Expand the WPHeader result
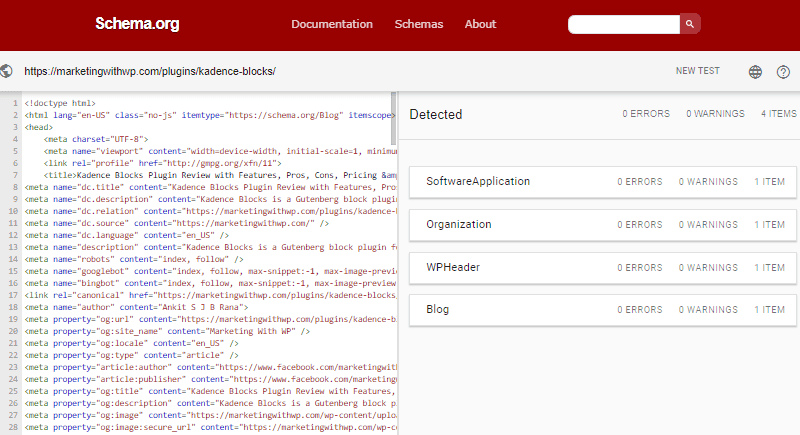Screen dimensions: 800x435 point(603,268)
